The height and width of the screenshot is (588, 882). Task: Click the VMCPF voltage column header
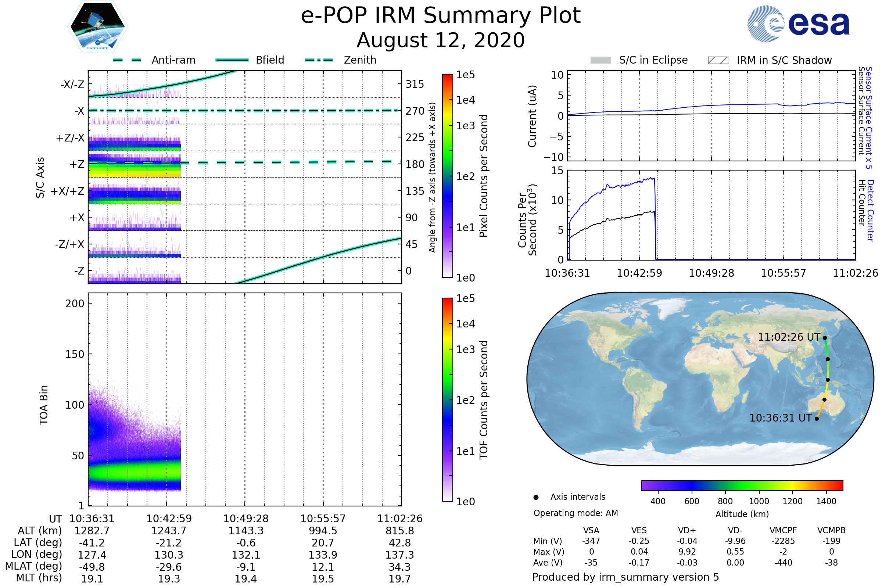(x=783, y=531)
